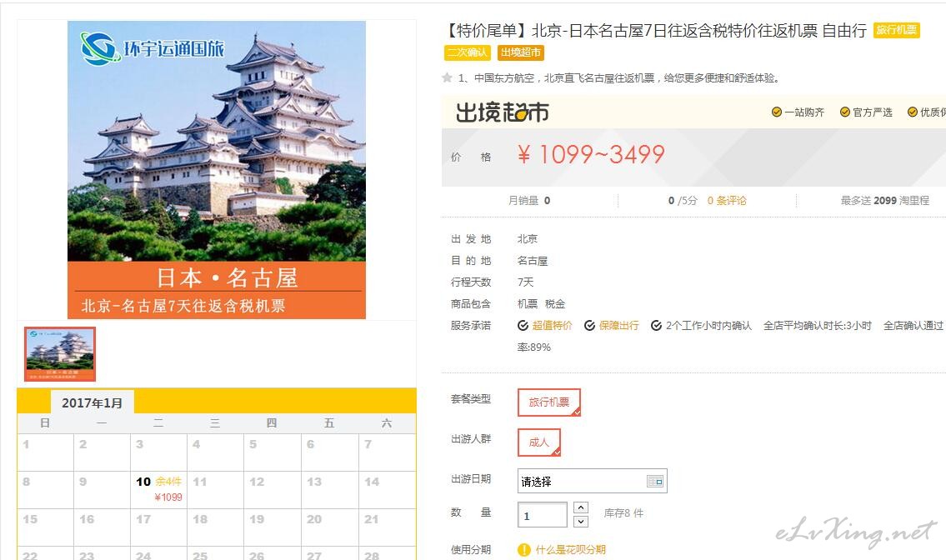
Task: Click the 出境超市 banner logo
Action: [502, 112]
